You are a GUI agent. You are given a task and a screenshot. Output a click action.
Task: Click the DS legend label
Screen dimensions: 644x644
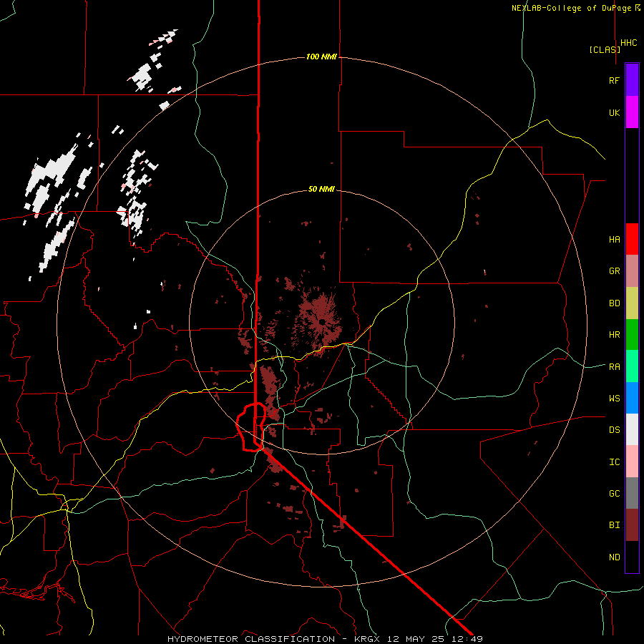(x=614, y=430)
